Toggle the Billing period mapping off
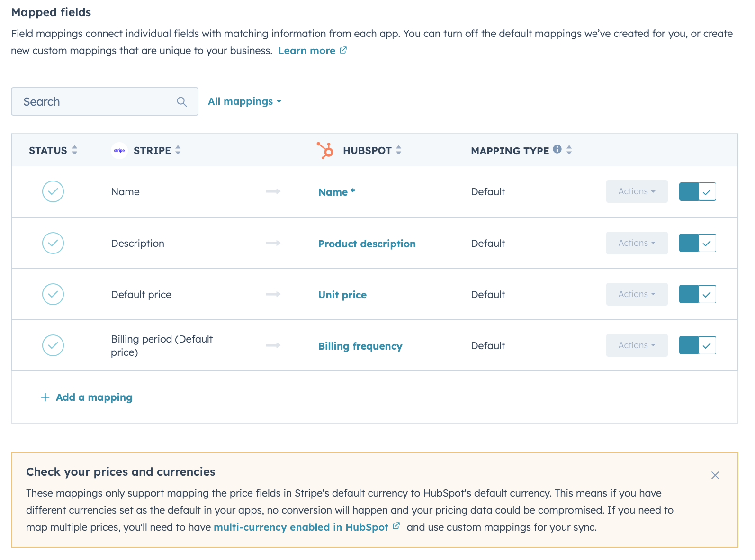Viewport: 755px width, 560px height. click(697, 345)
